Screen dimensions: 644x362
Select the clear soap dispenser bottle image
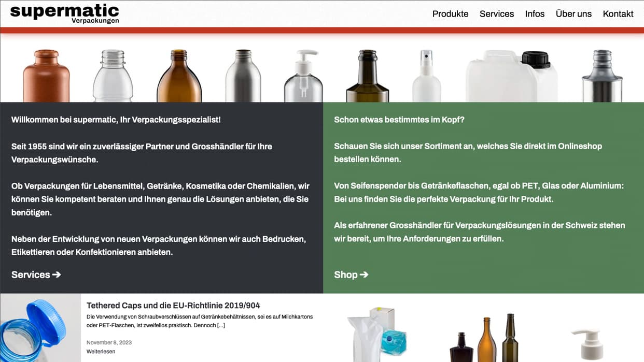coord(304,76)
